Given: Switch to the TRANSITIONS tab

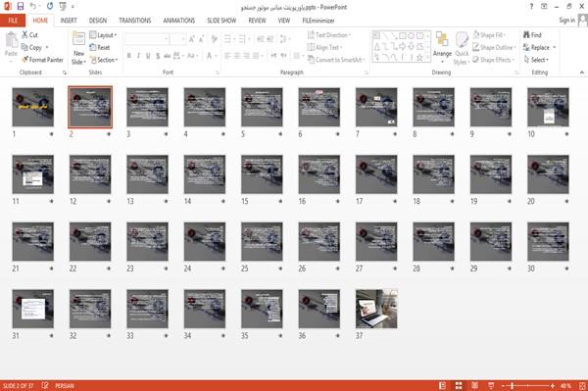Looking at the screenshot, I should [135, 21].
